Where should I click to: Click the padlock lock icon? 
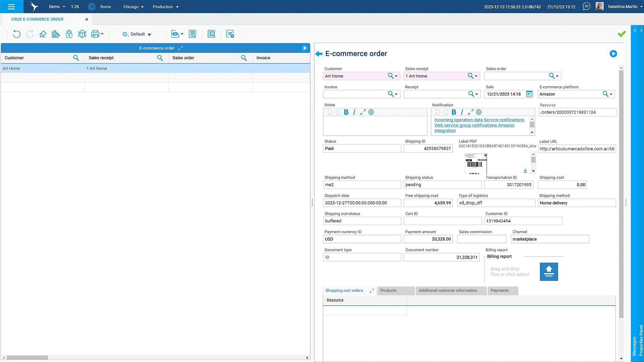(69, 34)
